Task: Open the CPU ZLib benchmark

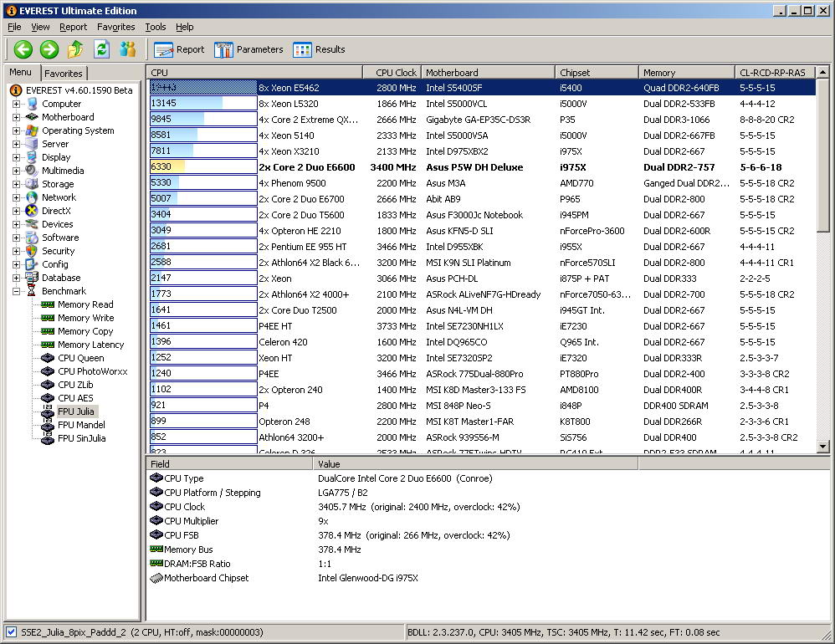Action: [x=75, y=385]
